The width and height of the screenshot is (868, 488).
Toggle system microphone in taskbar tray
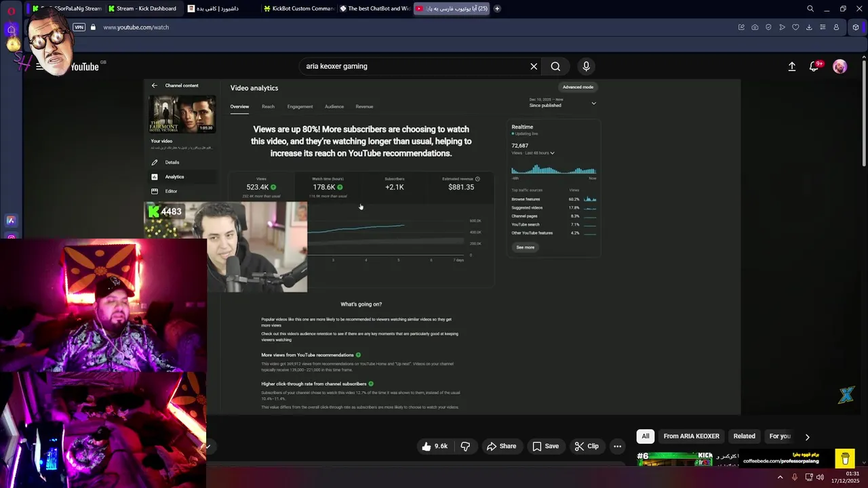point(795,477)
